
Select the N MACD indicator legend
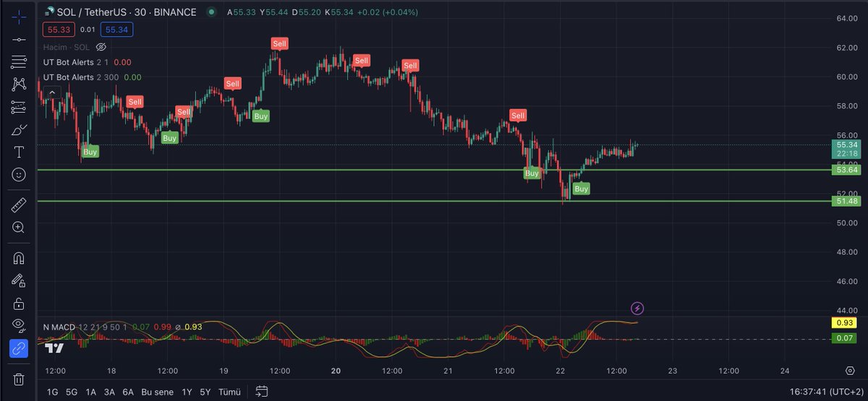(x=60, y=327)
